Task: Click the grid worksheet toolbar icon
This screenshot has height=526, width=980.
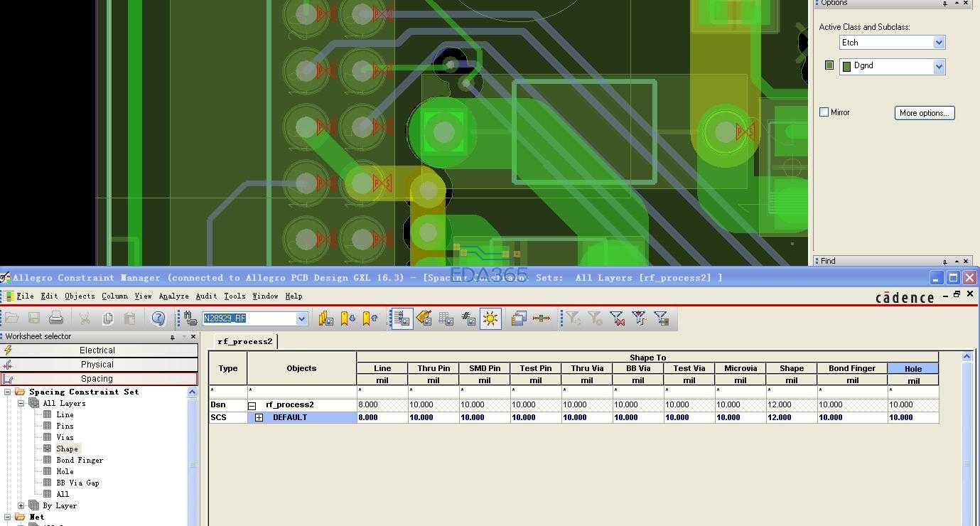Action: (446, 318)
